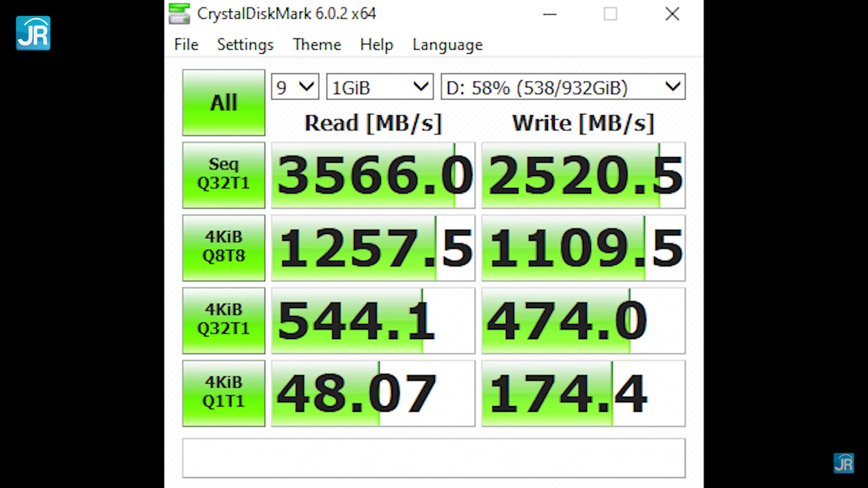Click the small JR watermark at bottom-right
This screenshot has width=868, height=488.
click(x=844, y=463)
